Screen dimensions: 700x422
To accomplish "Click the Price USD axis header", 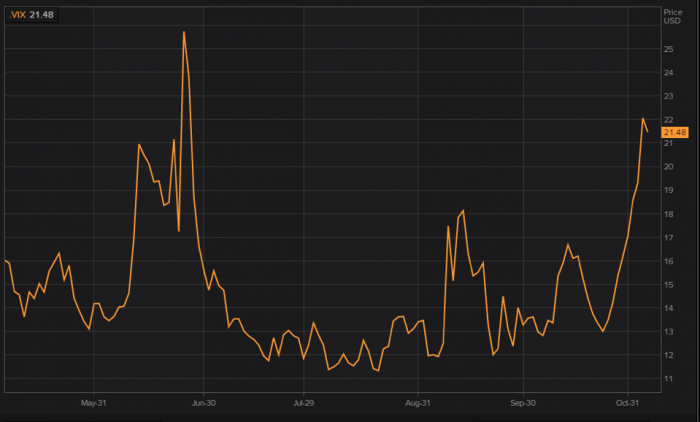I will pyautogui.click(x=672, y=14).
